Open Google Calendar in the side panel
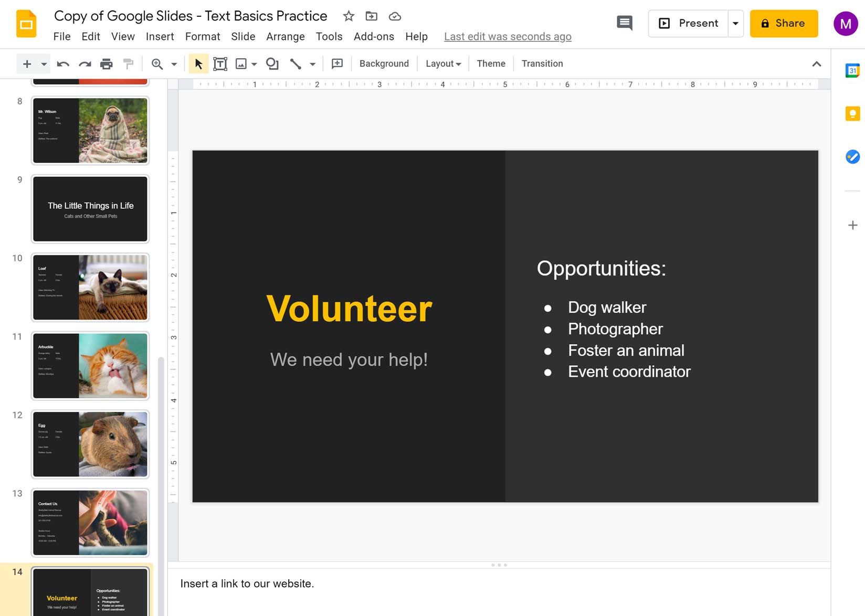 [x=852, y=70]
